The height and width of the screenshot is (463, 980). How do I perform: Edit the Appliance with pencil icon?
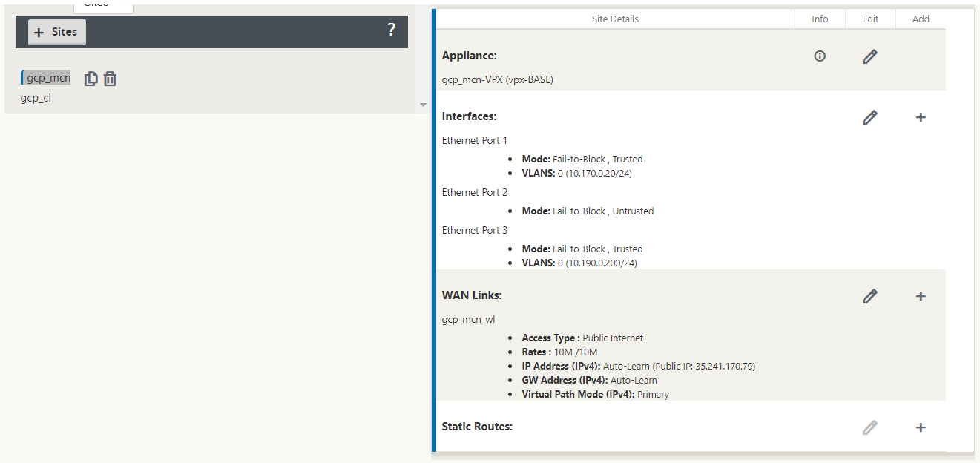(870, 56)
